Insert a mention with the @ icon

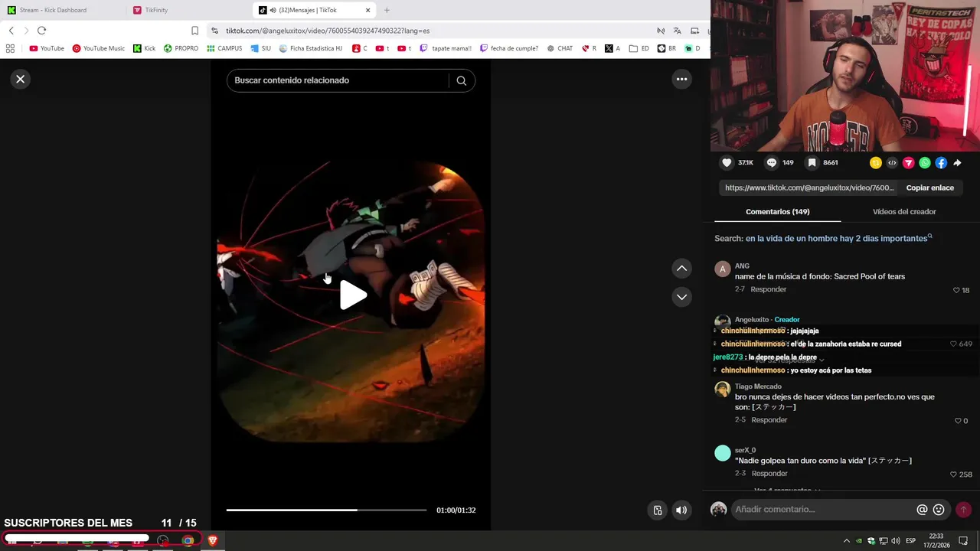[x=922, y=510]
